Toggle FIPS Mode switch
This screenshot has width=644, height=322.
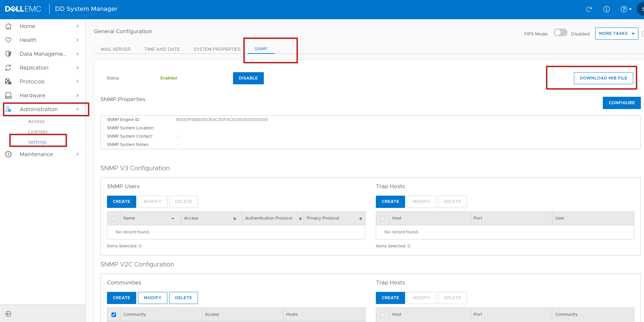coord(561,33)
